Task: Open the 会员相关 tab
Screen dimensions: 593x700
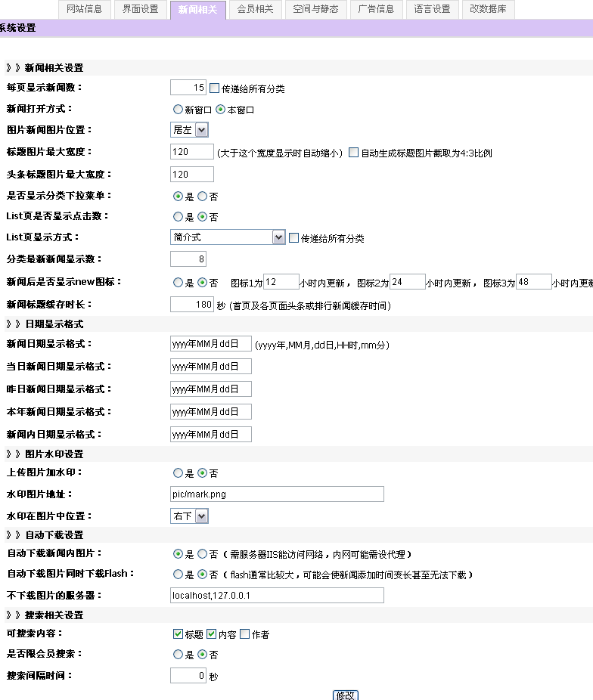Action: (x=256, y=9)
